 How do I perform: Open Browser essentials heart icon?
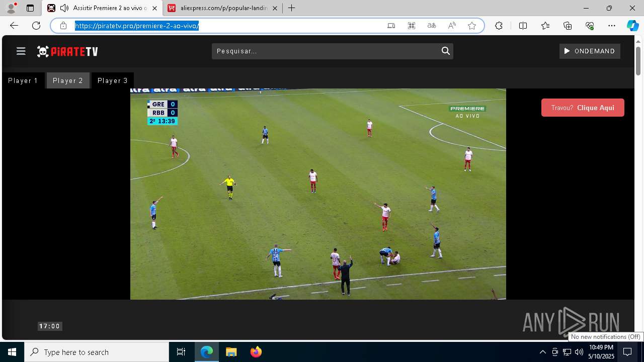click(590, 26)
